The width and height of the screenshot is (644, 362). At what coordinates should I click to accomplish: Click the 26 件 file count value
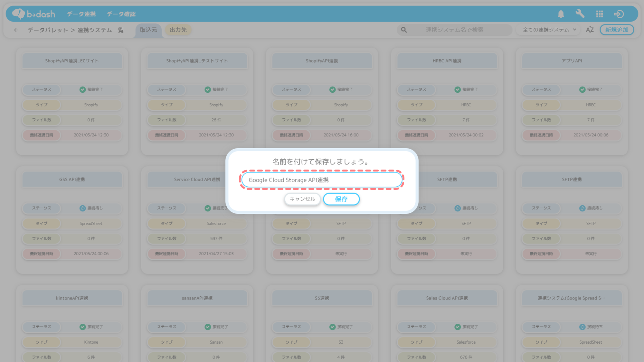(216, 120)
